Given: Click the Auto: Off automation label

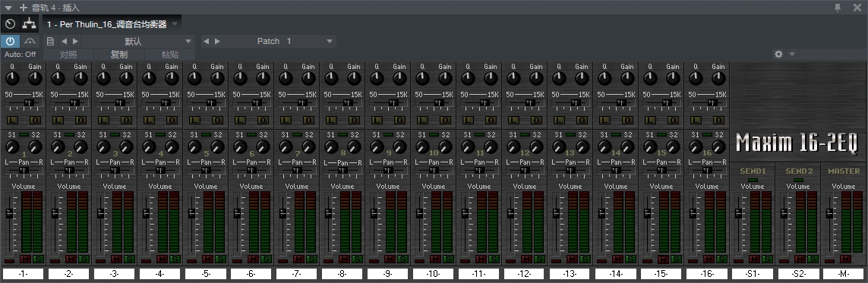Looking at the screenshot, I should 20,54.
